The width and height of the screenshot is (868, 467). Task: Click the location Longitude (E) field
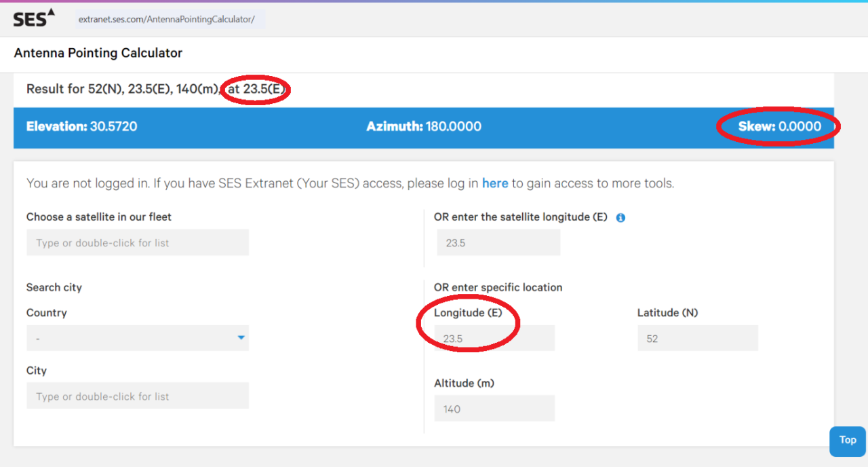point(494,339)
